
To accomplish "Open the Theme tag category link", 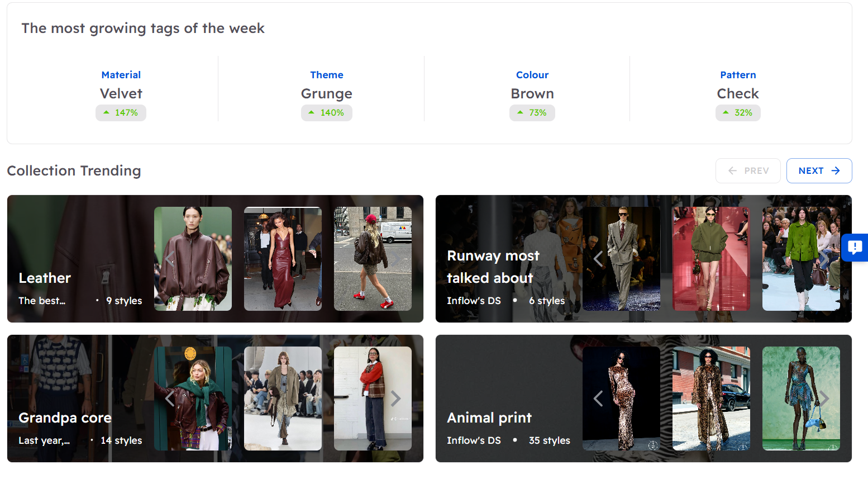I will 327,75.
